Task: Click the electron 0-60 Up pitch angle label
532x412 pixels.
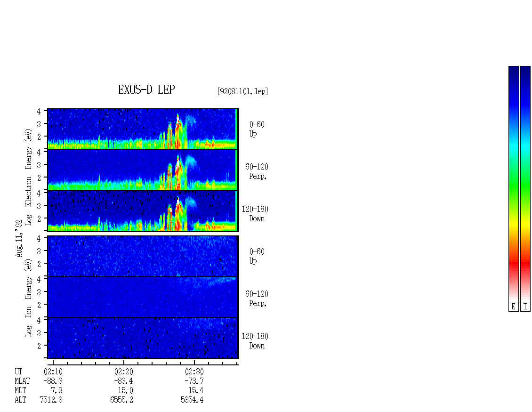Action: 257,129
